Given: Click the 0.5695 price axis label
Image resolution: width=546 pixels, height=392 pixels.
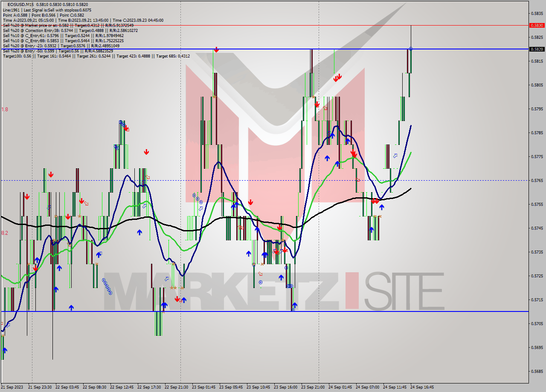Looking at the screenshot, I should click(x=537, y=347).
